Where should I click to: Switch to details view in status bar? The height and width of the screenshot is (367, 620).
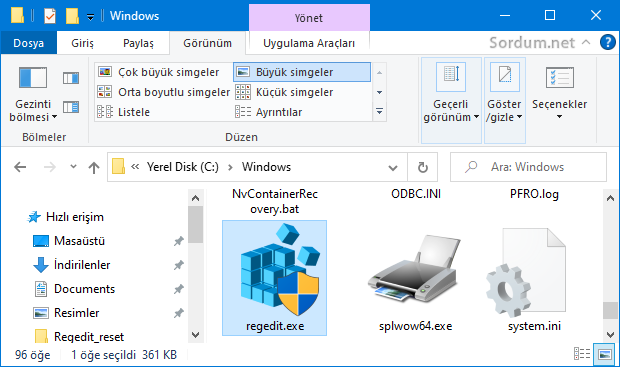(582, 354)
